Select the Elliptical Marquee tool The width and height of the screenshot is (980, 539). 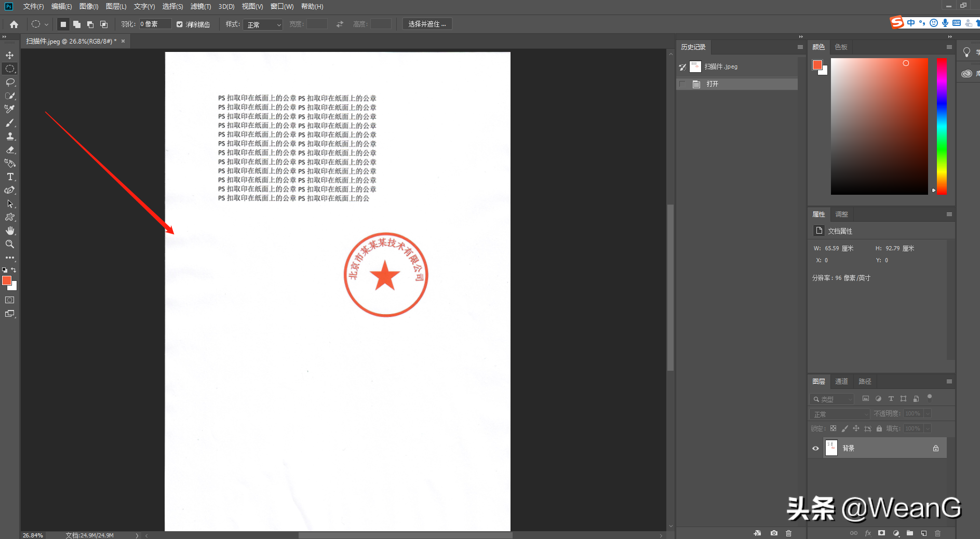pyautogui.click(x=10, y=69)
